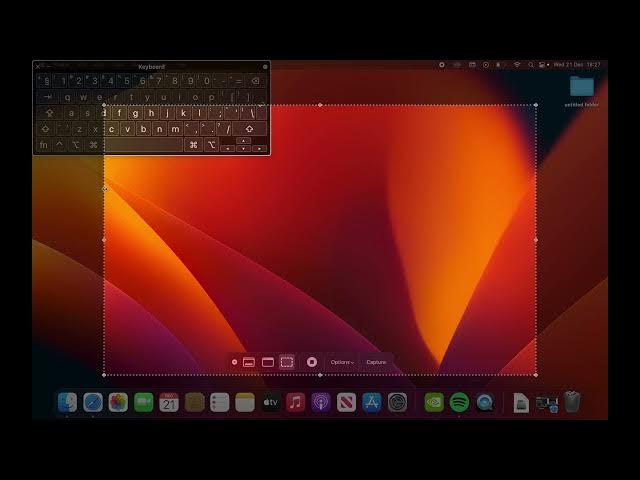Open the document file in the Dock
Screen dimensions: 640x480
(x=521, y=403)
